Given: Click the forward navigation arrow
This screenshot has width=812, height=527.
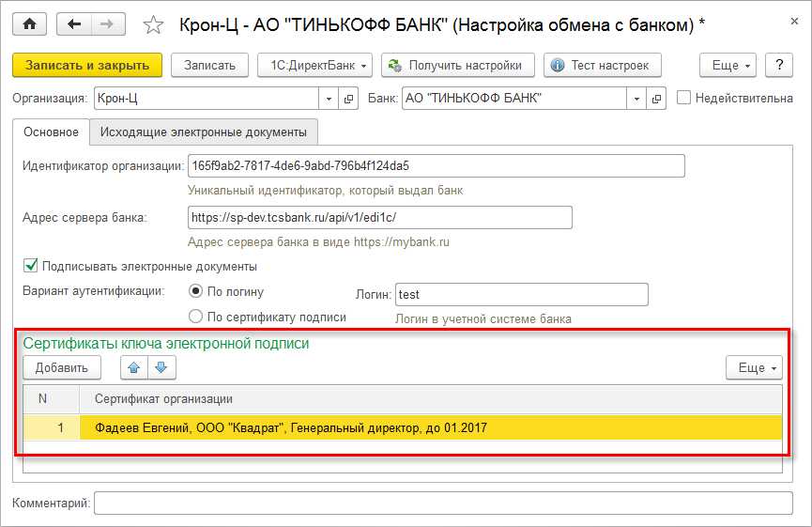Looking at the screenshot, I should 108,24.
